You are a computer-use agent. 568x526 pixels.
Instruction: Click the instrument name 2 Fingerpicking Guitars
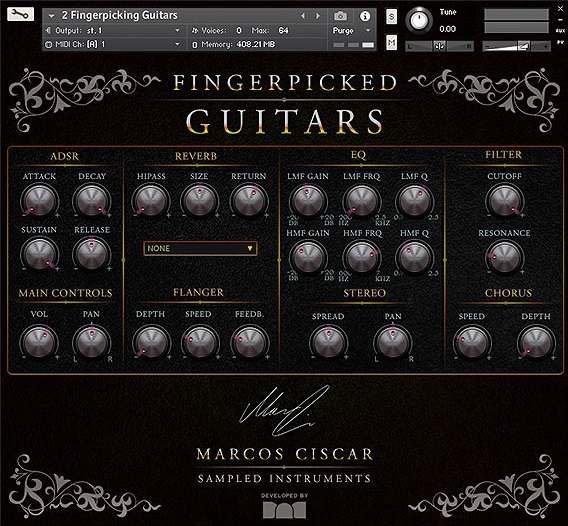pyautogui.click(x=120, y=15)
